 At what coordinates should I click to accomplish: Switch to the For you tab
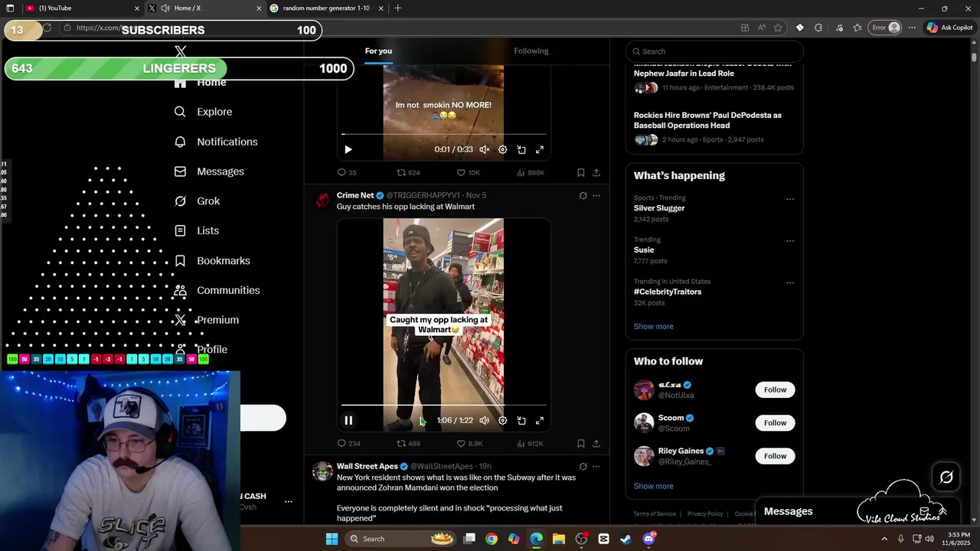378,51
